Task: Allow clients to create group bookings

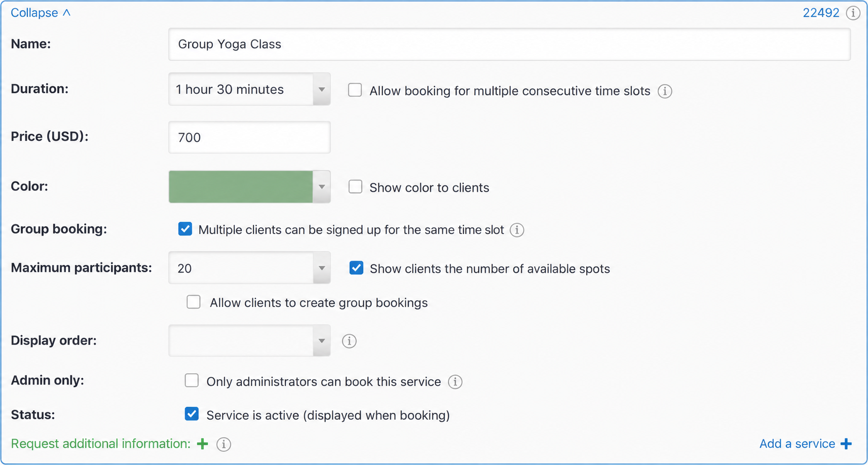Action: [194, 302]
